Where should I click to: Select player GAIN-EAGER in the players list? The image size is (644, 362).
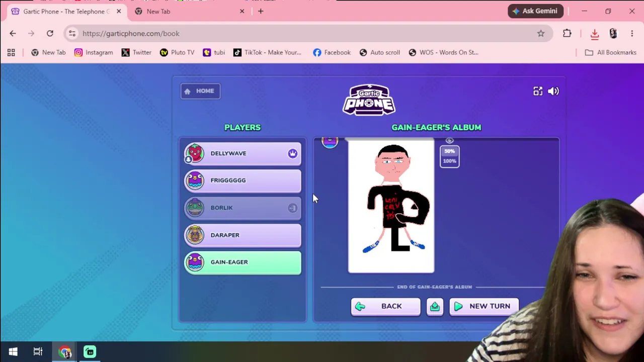(x=243, y=262)
